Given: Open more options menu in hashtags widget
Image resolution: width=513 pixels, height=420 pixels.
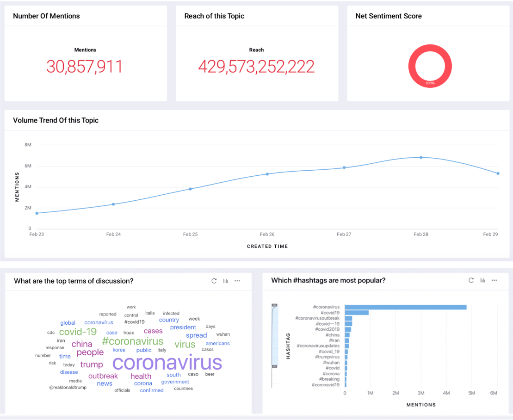Looking at the screenshot, I should (494, 280).
